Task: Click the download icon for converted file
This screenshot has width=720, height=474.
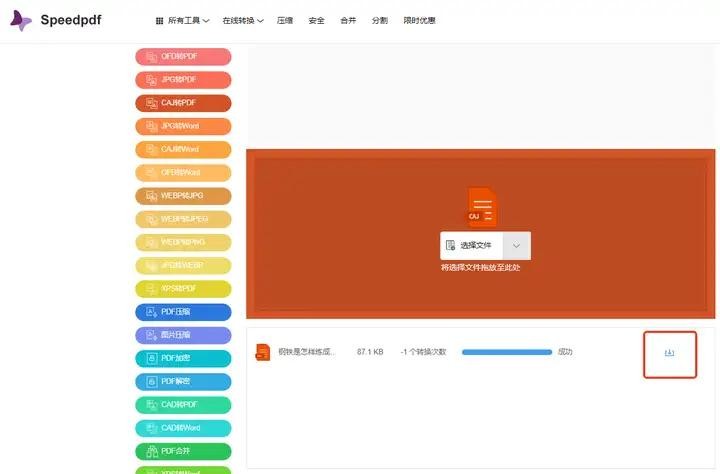Action: click(x=669, y=353)
